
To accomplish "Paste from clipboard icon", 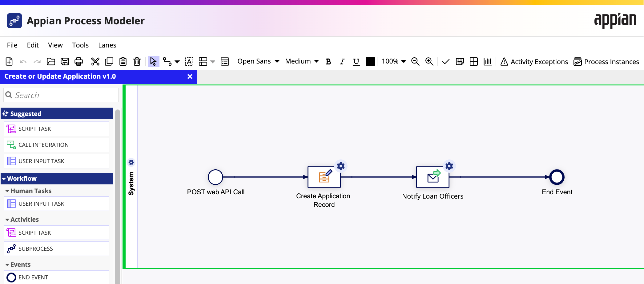I will click(123, 62).
